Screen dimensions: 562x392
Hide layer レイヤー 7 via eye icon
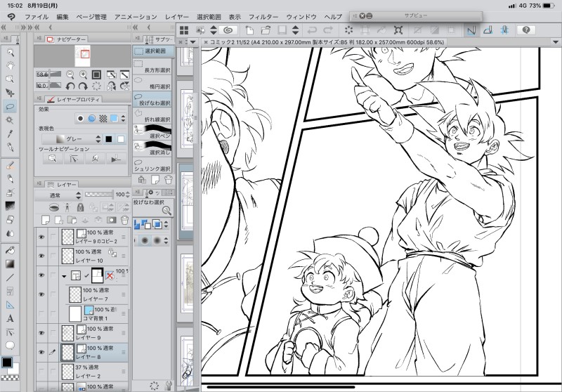point(41,294)
